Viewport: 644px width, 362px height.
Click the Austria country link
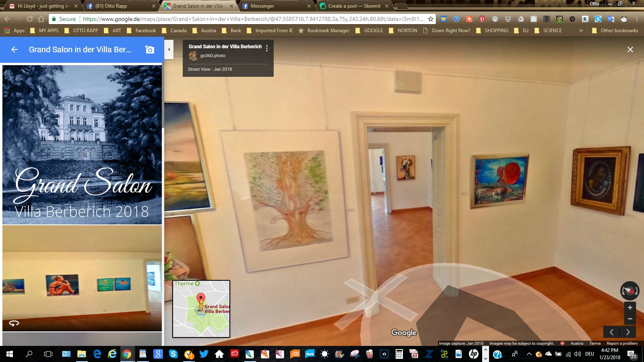click(x=577, y=343)
